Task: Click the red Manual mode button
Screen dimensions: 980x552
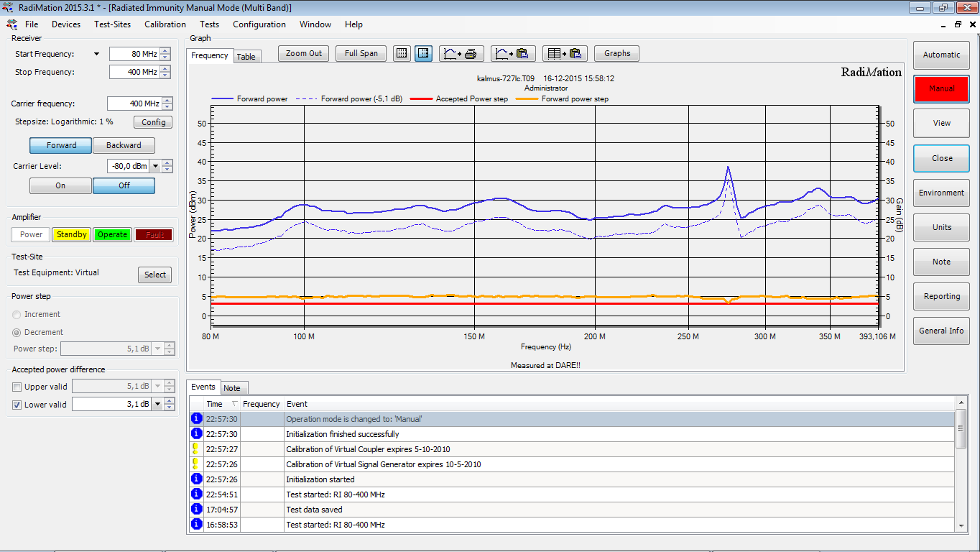Action: pos(941,88)
